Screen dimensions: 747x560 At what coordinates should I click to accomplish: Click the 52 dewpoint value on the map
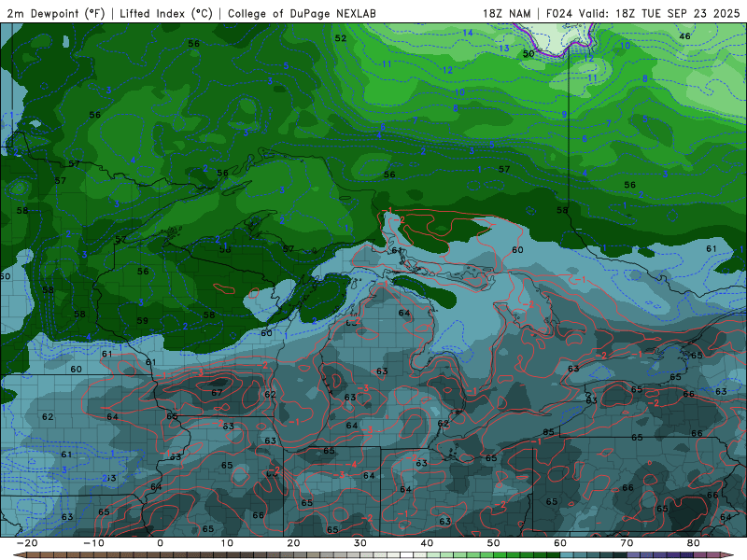(x=341, y=38)
